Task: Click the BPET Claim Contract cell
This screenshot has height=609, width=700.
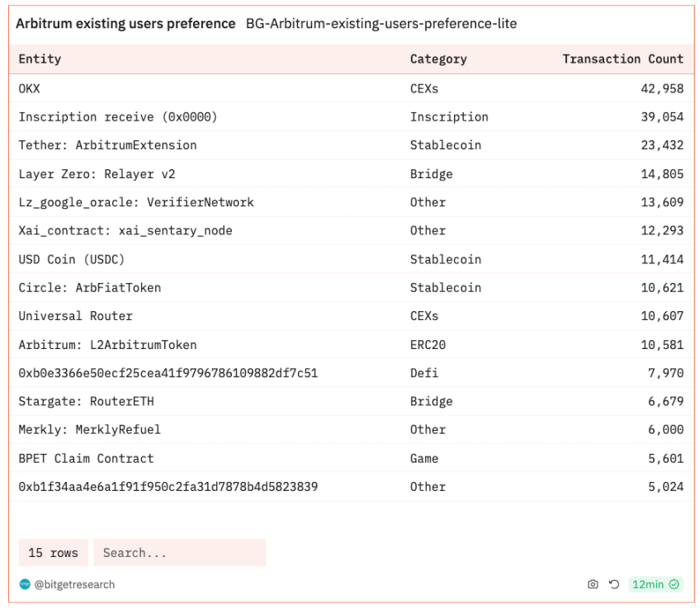Action: click(86, 458)
